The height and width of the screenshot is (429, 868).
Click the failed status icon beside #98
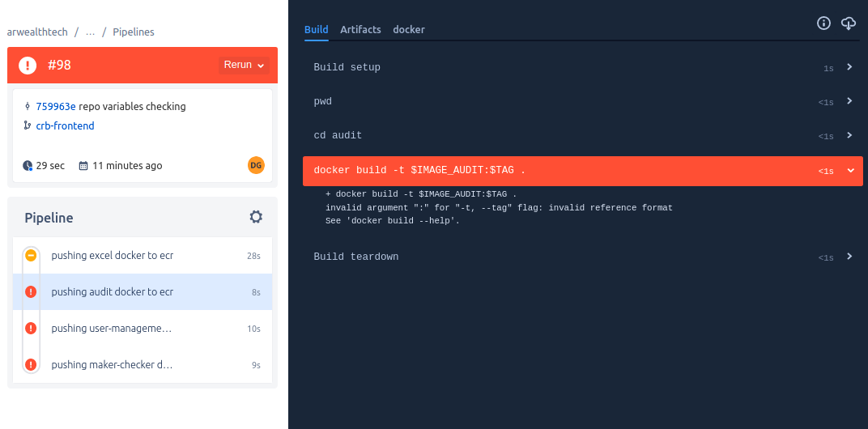(28, 66)
